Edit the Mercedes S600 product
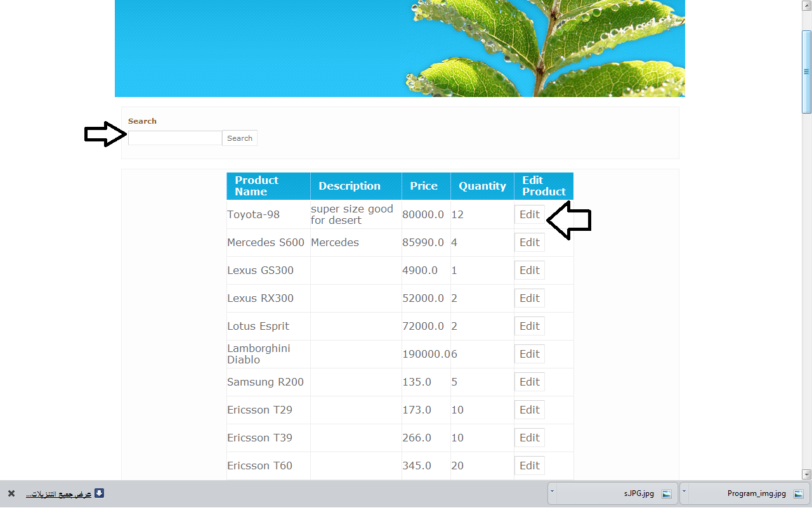The width and height of the screenshot is (812, 508). 530,242
